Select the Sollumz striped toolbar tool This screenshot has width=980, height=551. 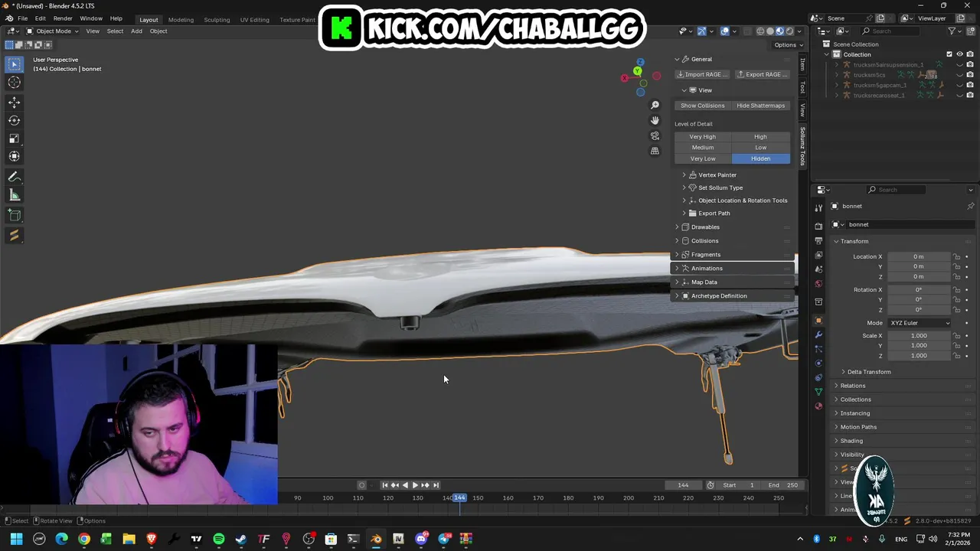point(15,236)
